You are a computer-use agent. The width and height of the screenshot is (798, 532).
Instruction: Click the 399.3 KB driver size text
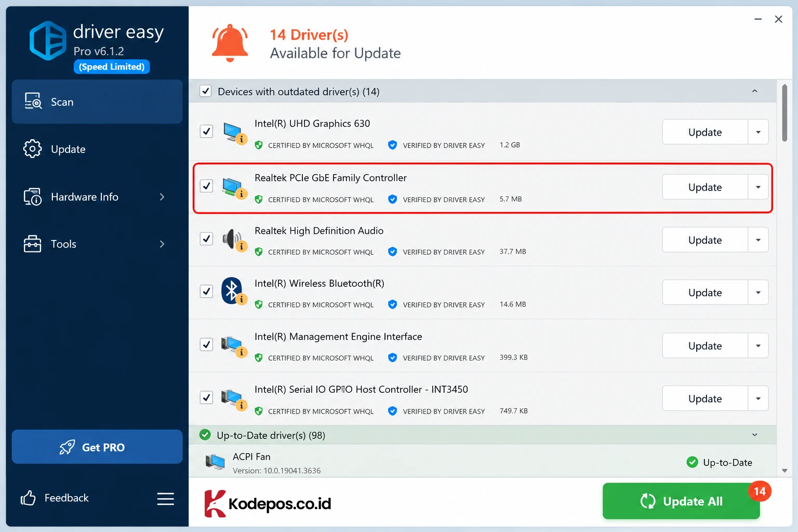513,357
